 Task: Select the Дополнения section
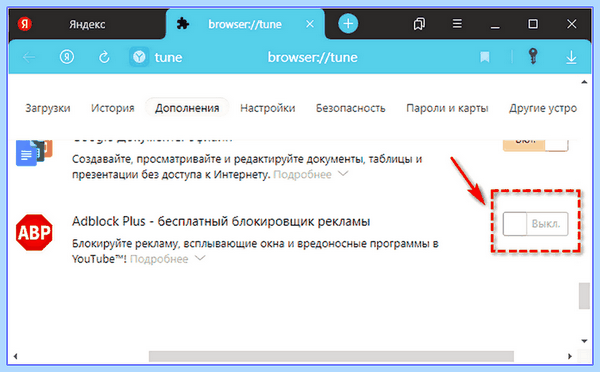coord(187,108)
